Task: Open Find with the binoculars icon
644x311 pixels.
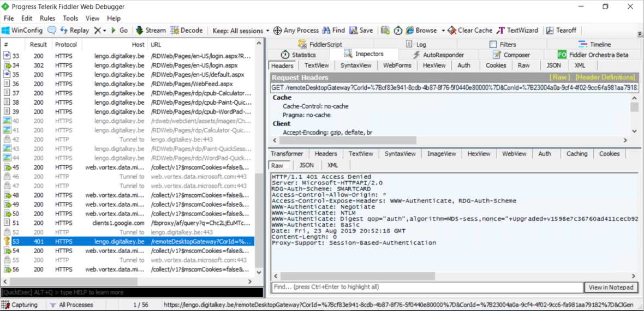Action: [333, 31]
